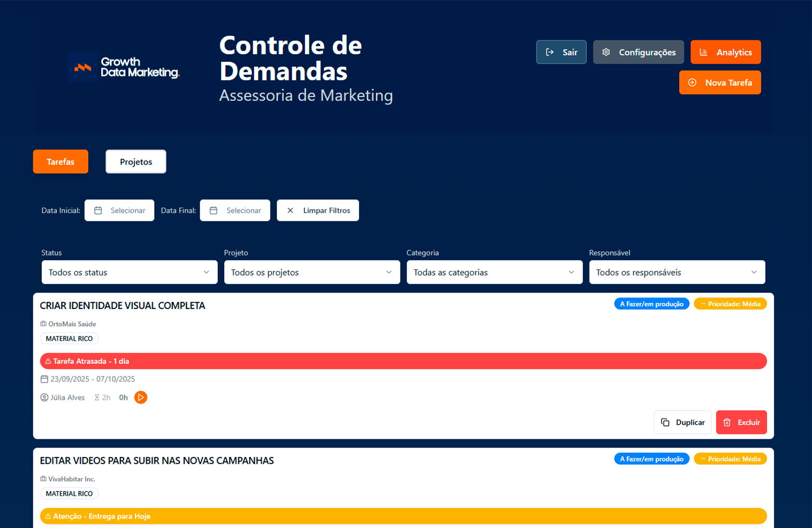The height and width of the screenshot is (528, 812).
Task: Open the Data Final date picker
Action: tap(235, 210)
